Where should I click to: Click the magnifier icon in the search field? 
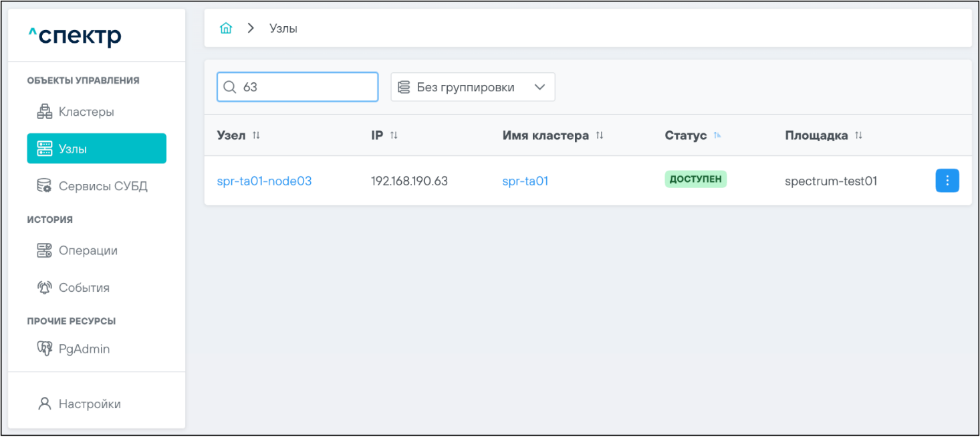pos(230,87)
